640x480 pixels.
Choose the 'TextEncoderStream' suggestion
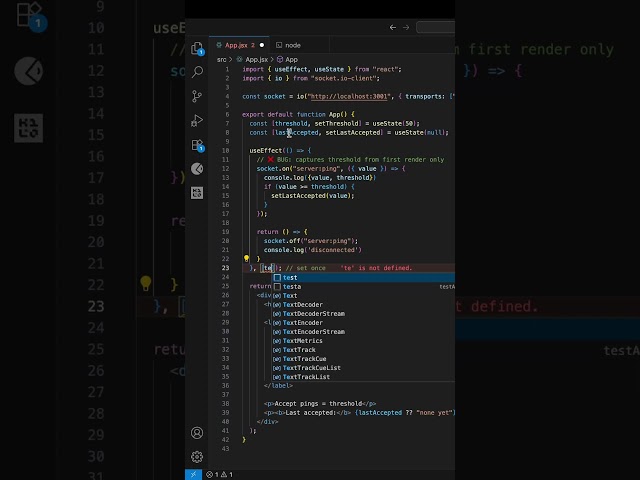tap(364, 331)
